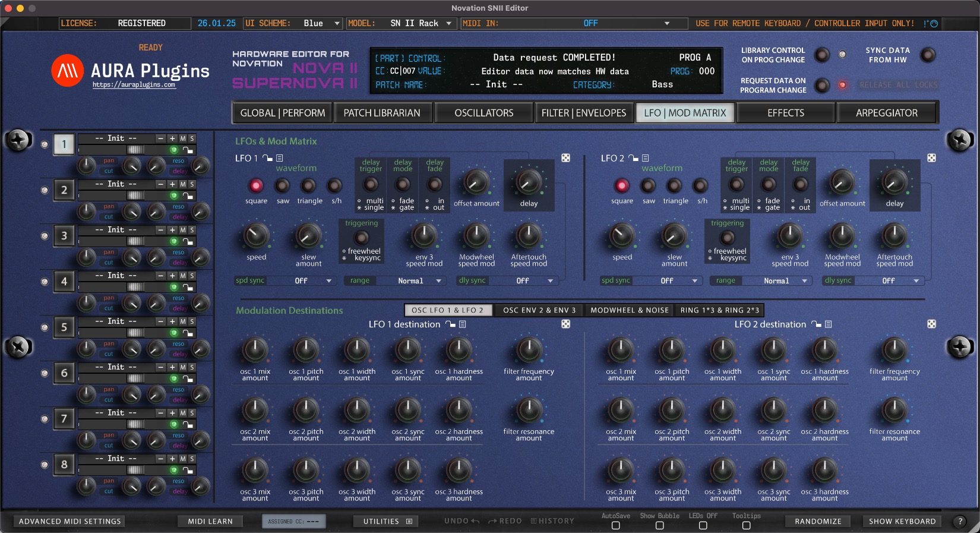Open help with the question mark icon
Viewport: 980px width, 533px height.
point(959,521)
